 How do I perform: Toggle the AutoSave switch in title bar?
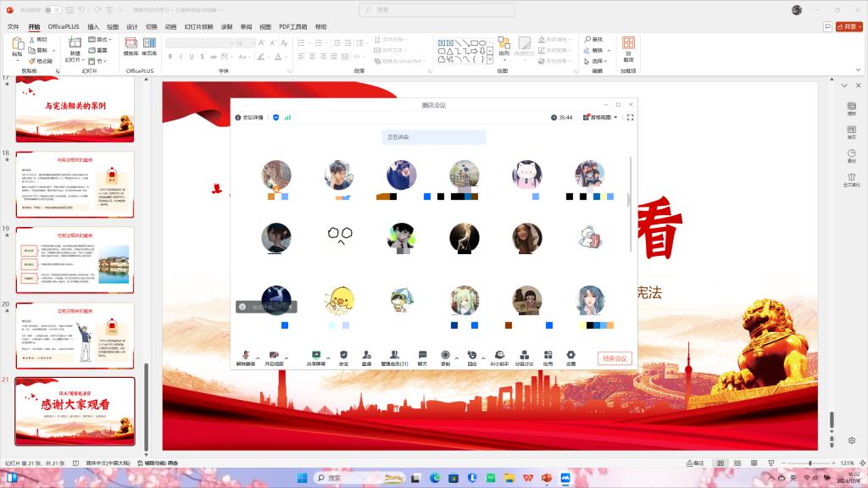click(x=52, y=10)
